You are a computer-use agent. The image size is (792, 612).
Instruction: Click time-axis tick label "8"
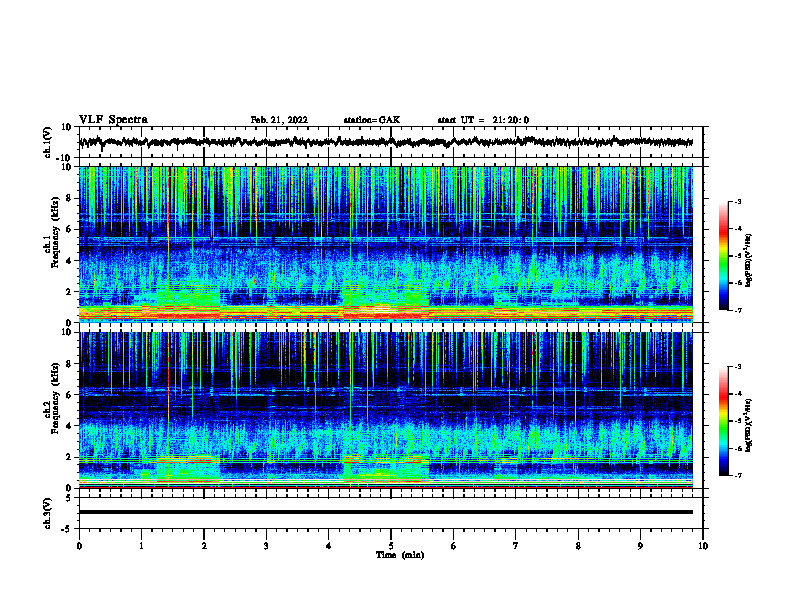[x=578, y=546]
